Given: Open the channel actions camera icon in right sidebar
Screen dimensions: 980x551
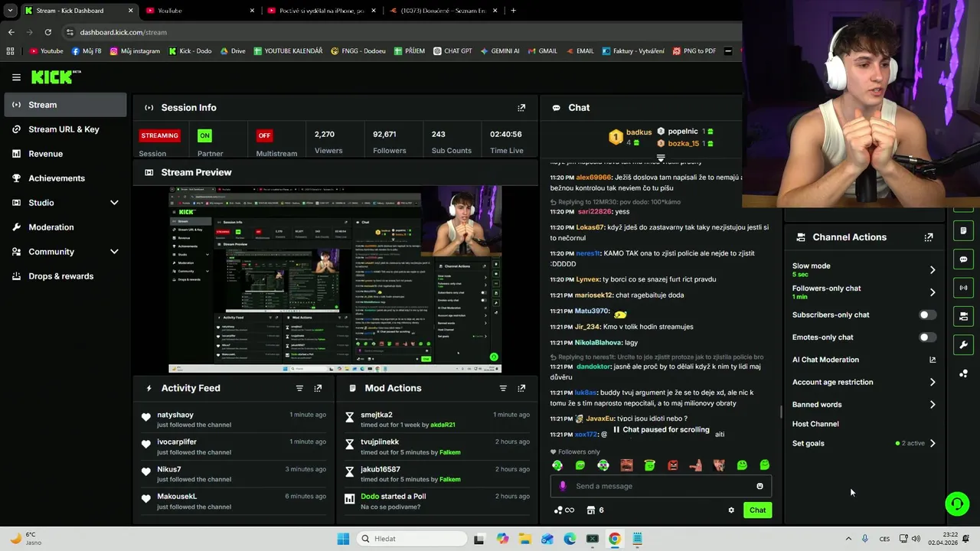Looking at the screenshot, I should [963, 316].
